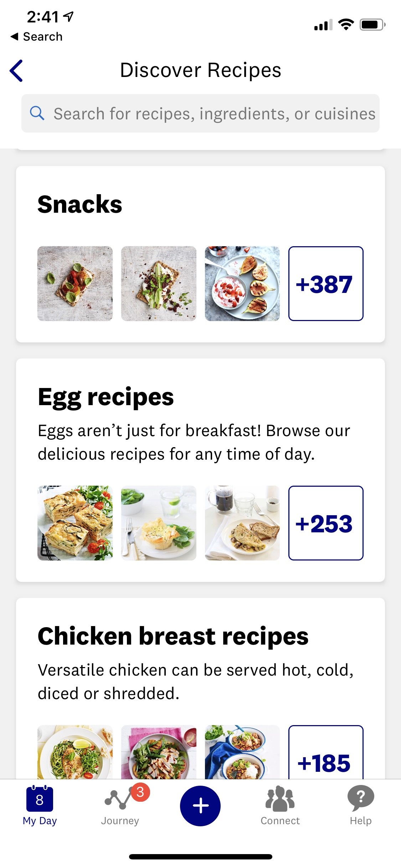Return to Search via status bar link
Image resolution: width=401 pixels, height=868 pixels.
[x=37, y=36]
